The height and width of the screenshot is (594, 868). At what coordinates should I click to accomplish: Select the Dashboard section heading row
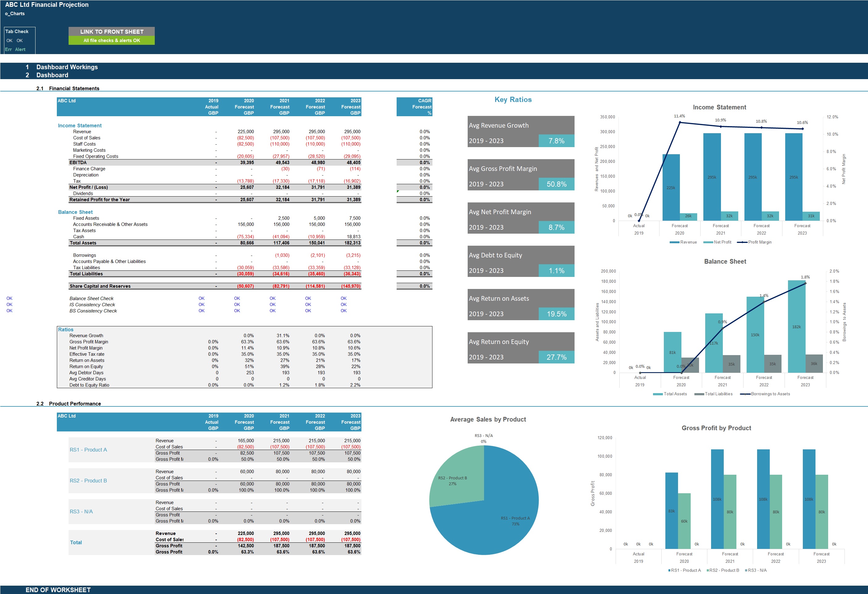pos(52,75)
